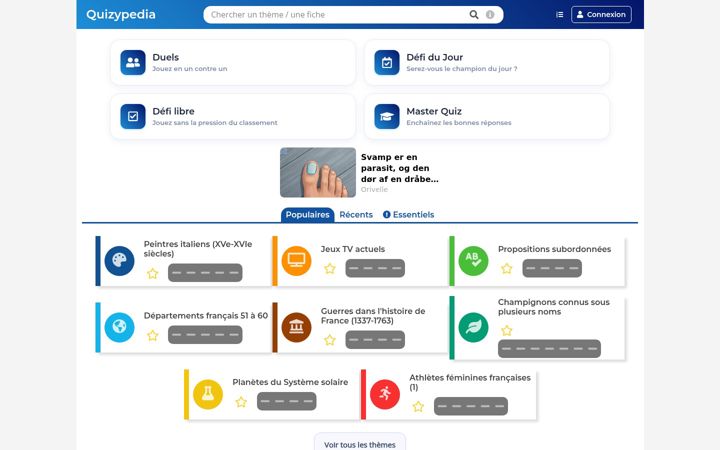Open the Duels mode title

click(x=166, y=57)
